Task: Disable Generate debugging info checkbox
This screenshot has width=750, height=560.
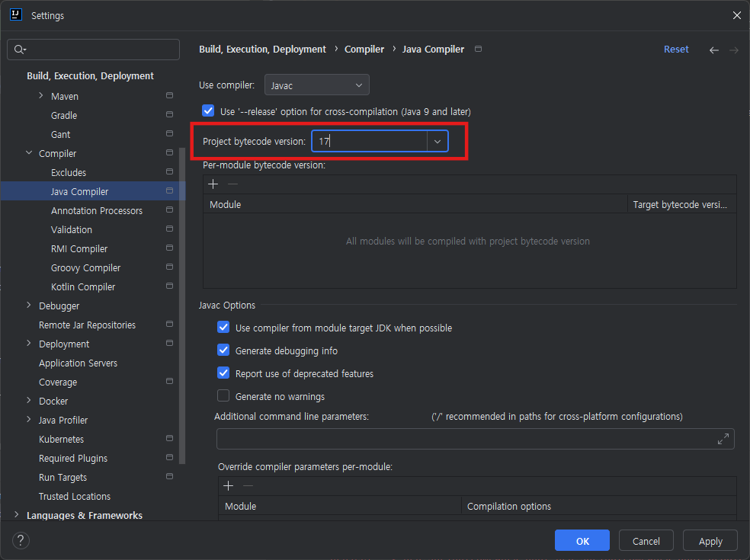Action: pos(223,350)
